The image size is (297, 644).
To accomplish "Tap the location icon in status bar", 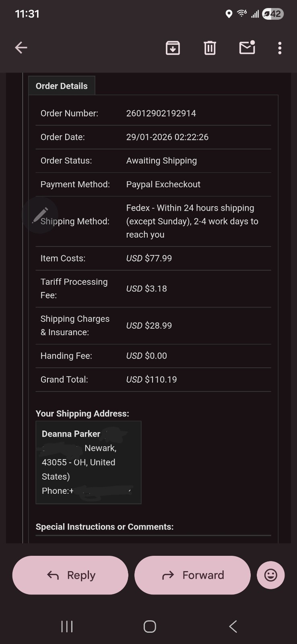I will (x=229, y=14).
